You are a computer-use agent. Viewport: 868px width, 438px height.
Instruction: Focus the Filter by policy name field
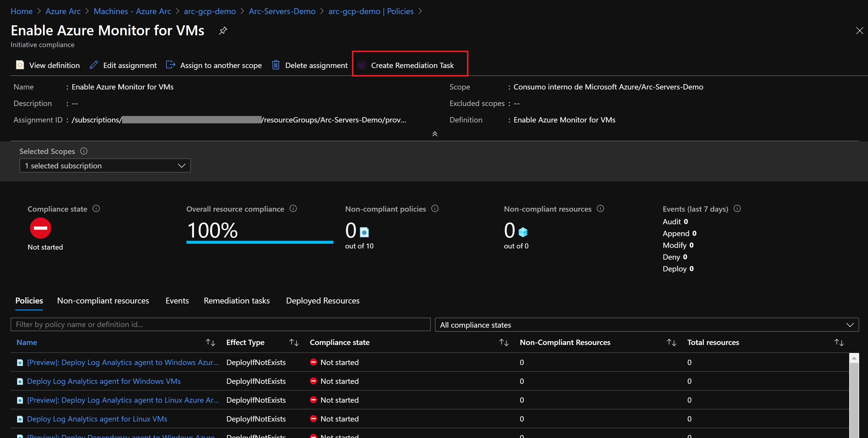220,325
